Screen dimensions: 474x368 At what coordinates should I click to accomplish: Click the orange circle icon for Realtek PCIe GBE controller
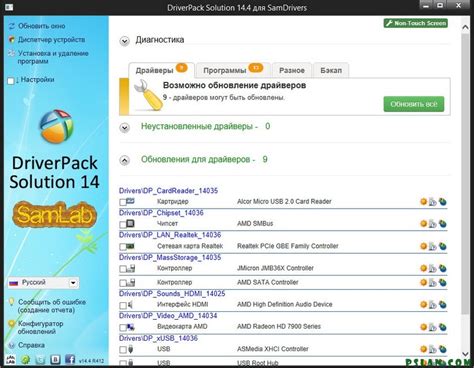click(x=423, y=246)
